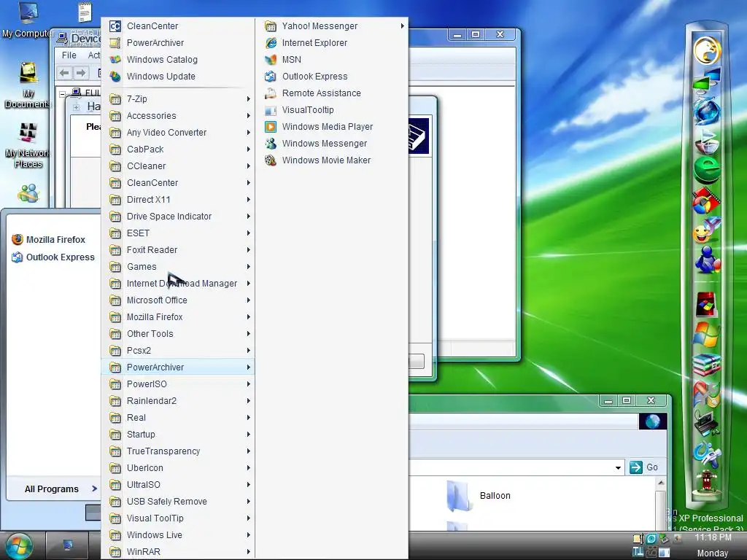Select the My Network Places desktop icon
The image size is (747, 560).
pos(28,146)
